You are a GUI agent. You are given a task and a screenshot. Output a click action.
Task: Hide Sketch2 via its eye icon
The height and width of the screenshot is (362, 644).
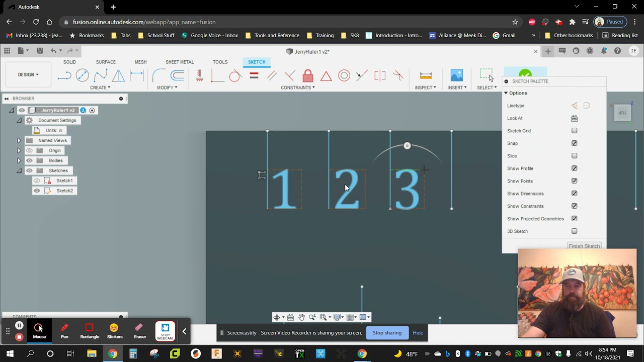[x=37, y=191]
